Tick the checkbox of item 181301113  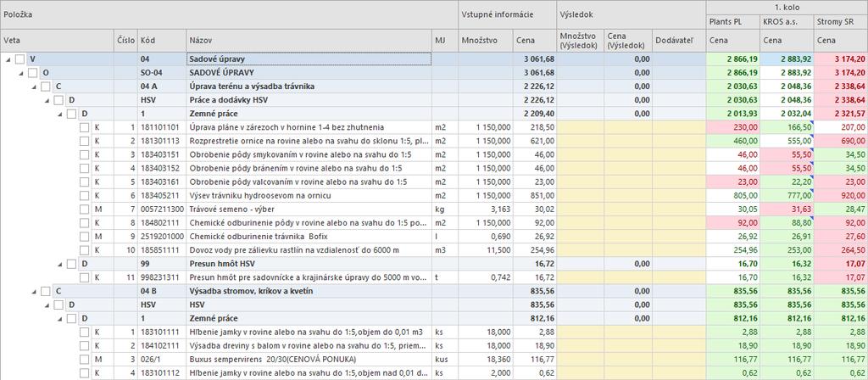coord(84,141)
